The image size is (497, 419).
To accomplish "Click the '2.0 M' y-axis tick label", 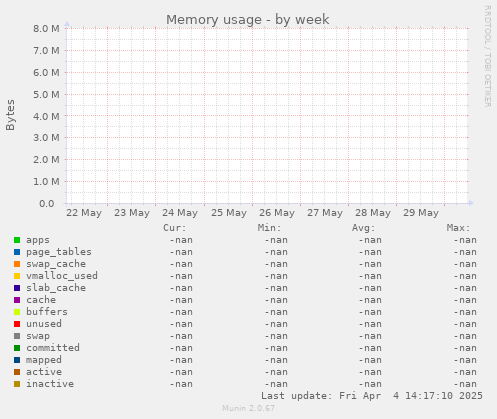I will [46, 160].
